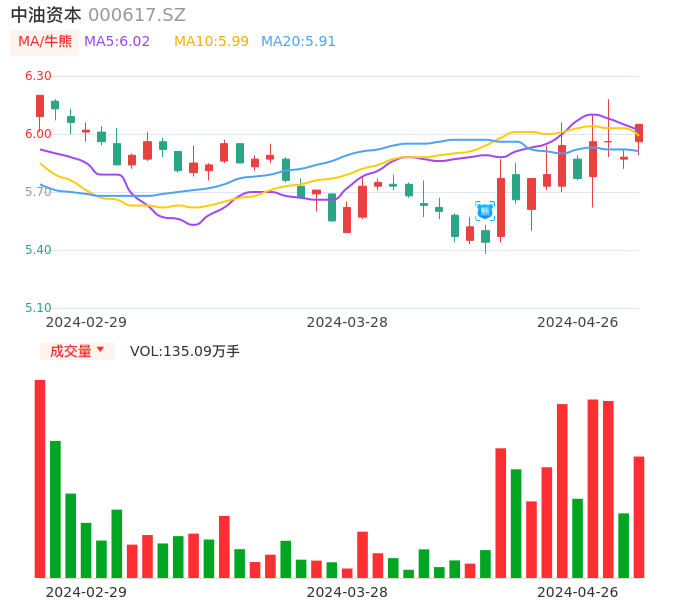
Task: Select 2024-02-29 date below the volume chart
Action: [x=86, y=592]
